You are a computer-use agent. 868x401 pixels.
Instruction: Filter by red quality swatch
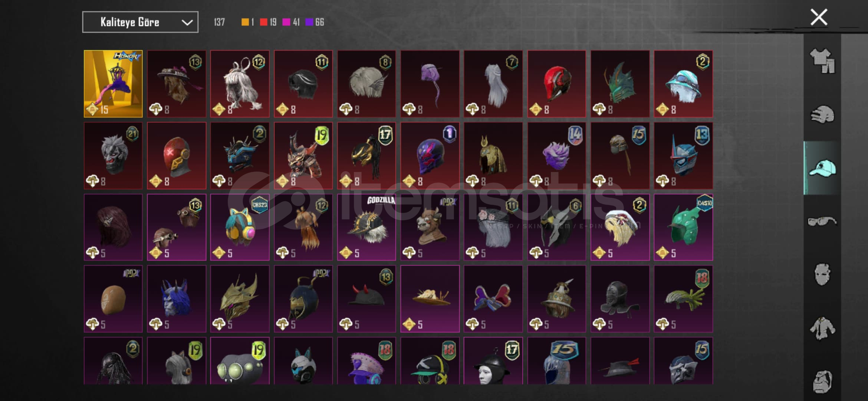tap(263, 22)
